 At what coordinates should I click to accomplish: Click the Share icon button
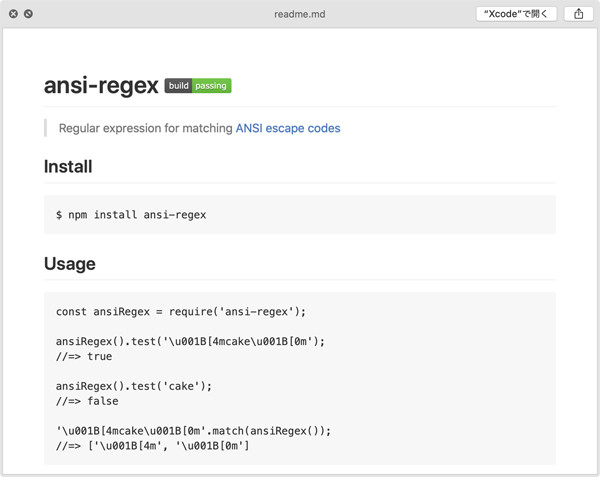point(579,14)
